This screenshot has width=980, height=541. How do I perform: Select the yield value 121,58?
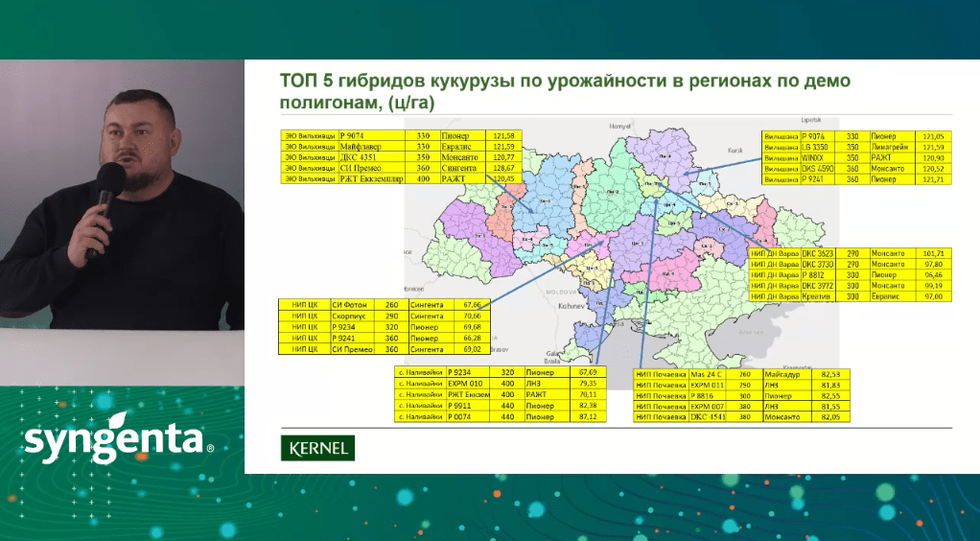503,135
